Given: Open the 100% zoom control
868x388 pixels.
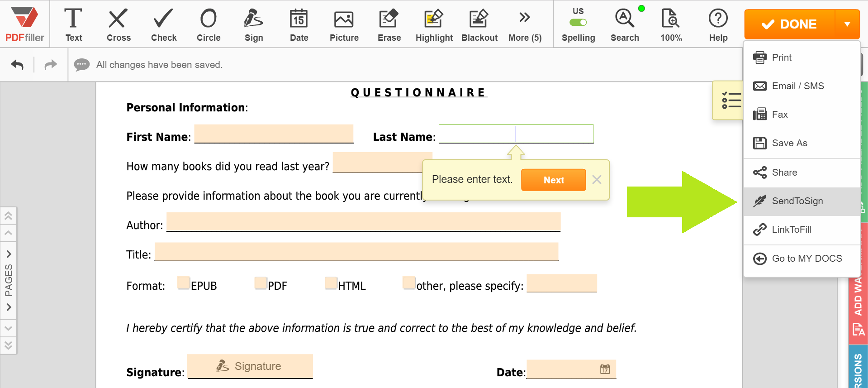Looking at the screenshot, I should coord(671,24).
